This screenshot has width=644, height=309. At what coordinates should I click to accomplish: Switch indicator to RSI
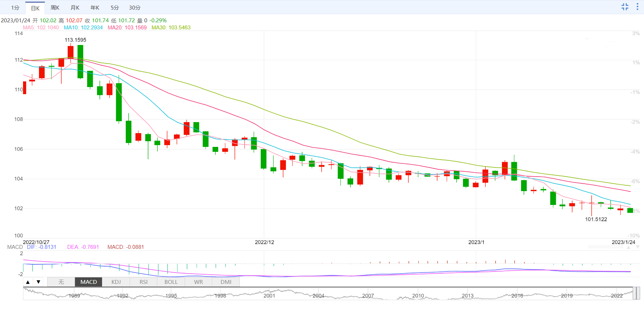tap(143, 282)
